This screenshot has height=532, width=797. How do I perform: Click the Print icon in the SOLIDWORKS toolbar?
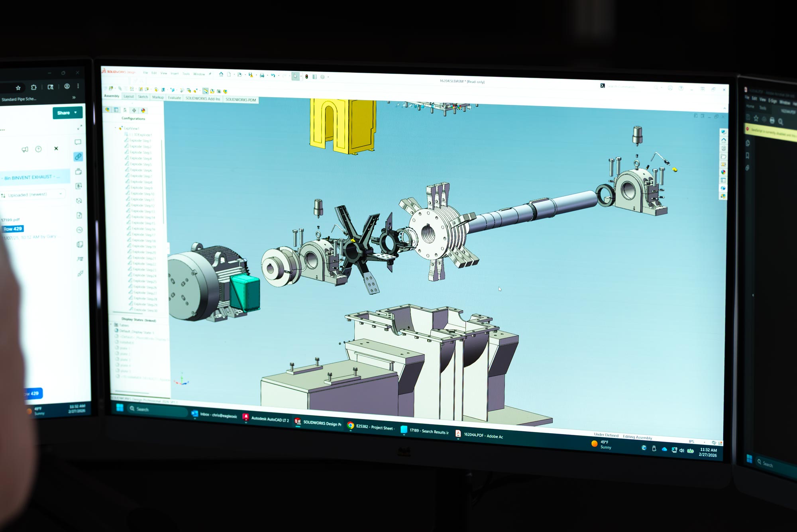click(262, 76)
